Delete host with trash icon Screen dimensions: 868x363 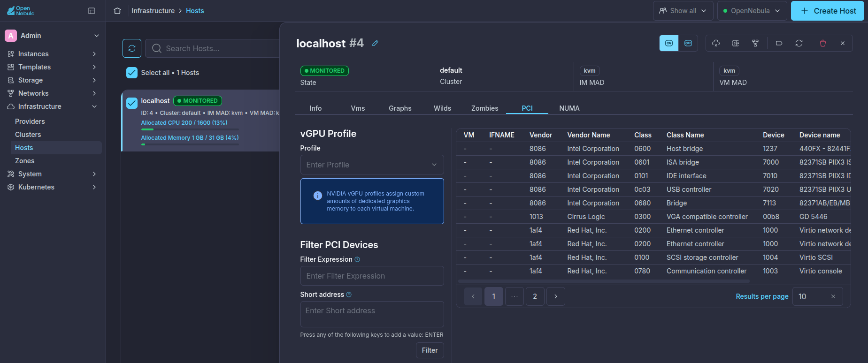click(x=823, y=43)
